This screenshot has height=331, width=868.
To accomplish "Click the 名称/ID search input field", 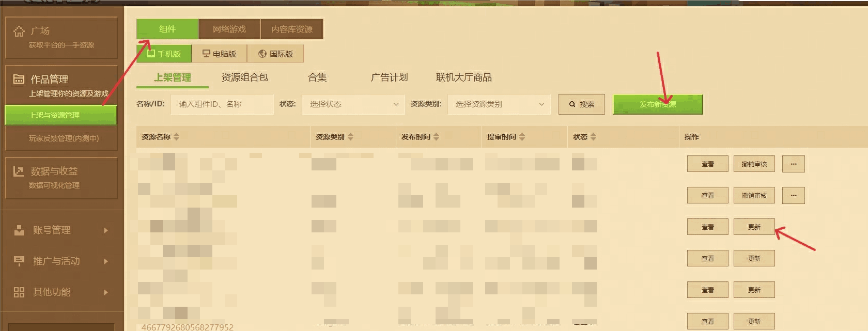I will [x=222, y=104].
